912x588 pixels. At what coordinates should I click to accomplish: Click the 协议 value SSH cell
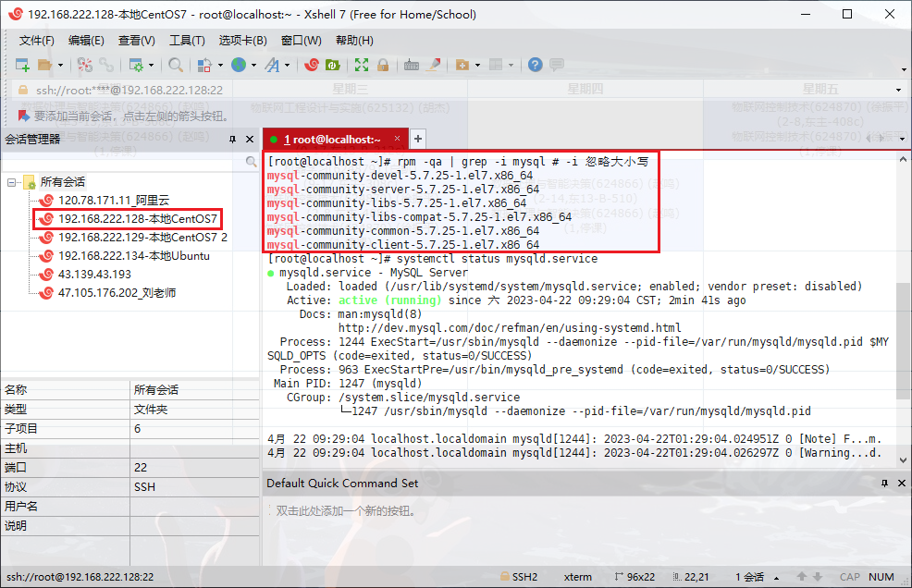194,487
